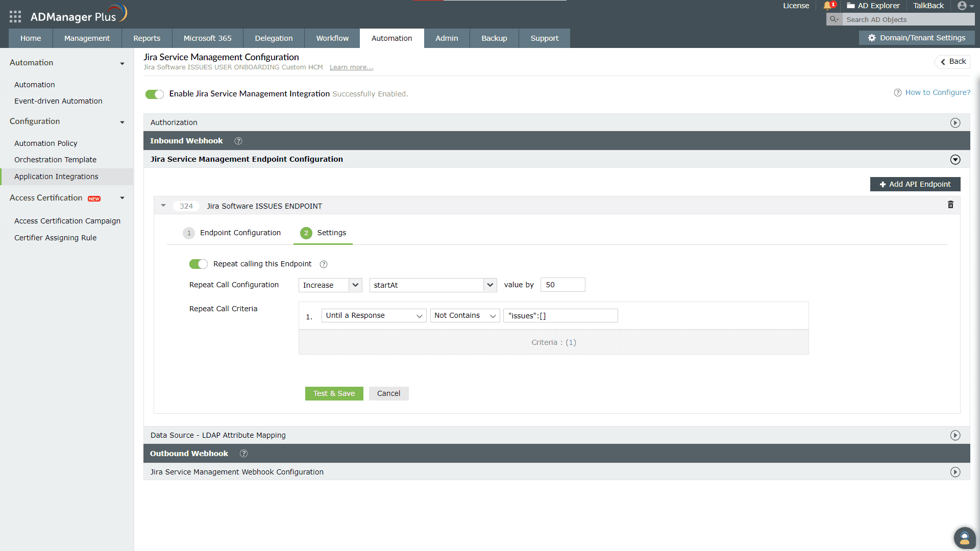
Task: Open the Backup tab
Action: 494,38
